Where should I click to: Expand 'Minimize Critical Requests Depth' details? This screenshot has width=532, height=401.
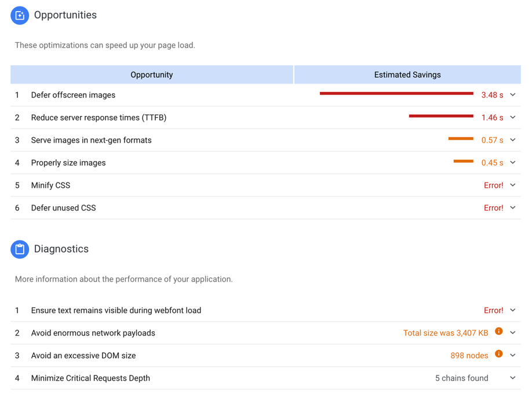[512, 378]
